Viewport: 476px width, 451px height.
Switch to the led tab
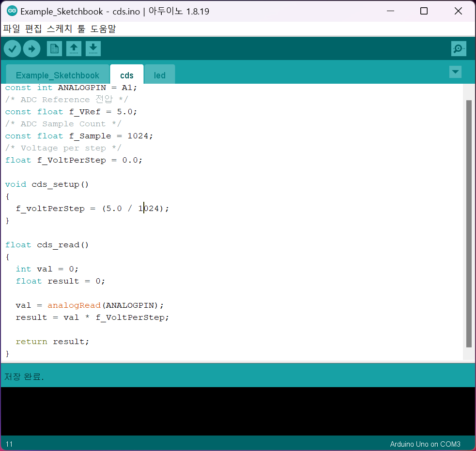[160, 75]
